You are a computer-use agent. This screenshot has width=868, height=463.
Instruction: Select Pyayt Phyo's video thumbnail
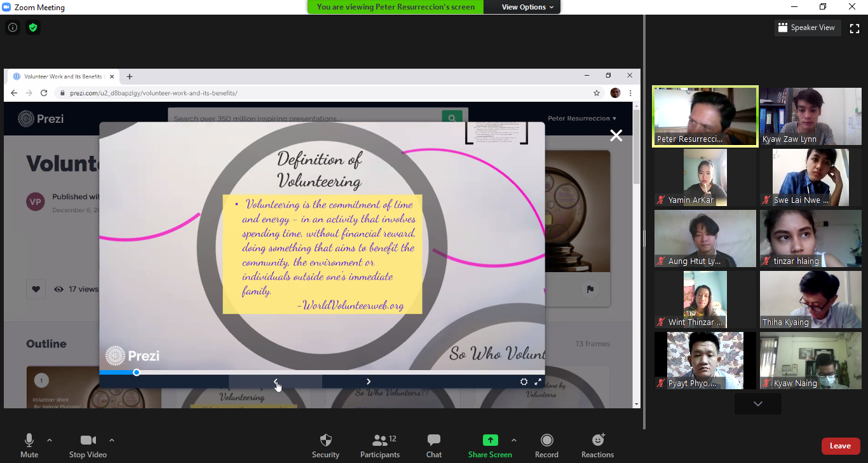[705, 361]
